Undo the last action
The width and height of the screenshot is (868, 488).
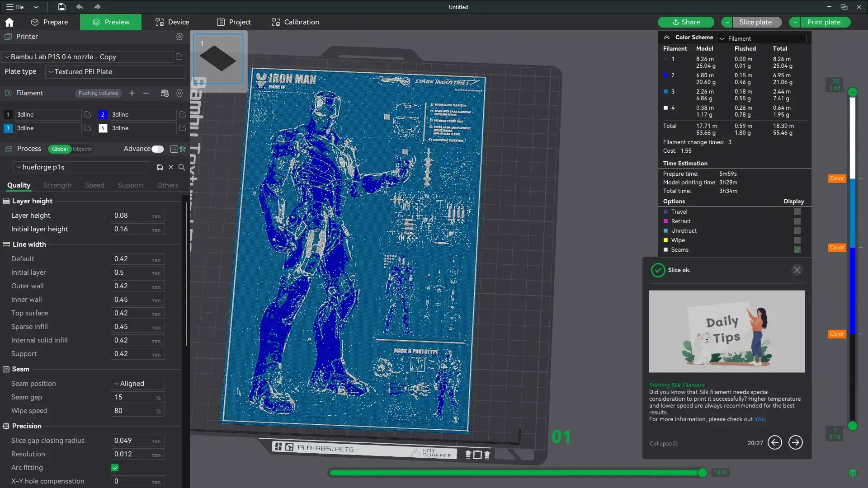[80, 7]
